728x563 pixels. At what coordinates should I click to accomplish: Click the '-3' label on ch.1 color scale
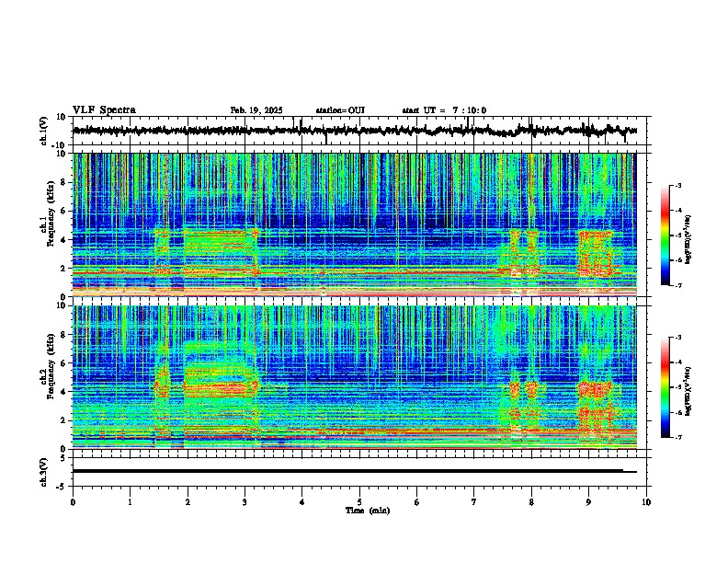click(x=677, y=185)
